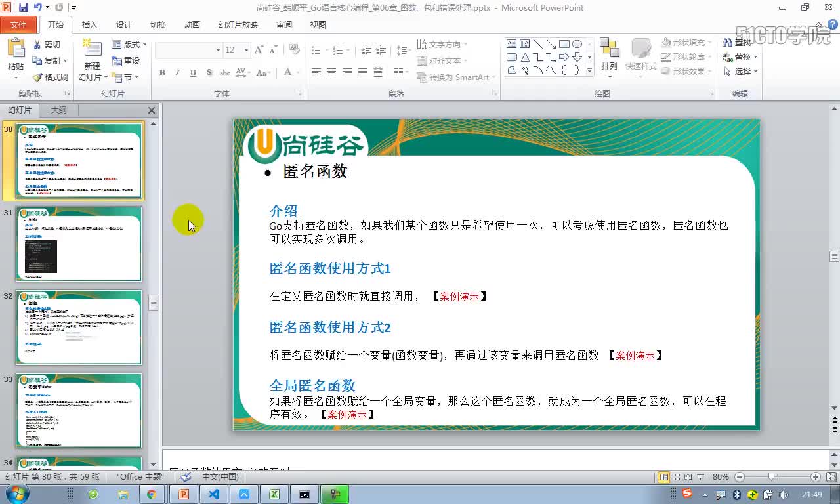Select the isosceles triangle shape
This screenshot has height=504, width=840.
coord(525,57)
